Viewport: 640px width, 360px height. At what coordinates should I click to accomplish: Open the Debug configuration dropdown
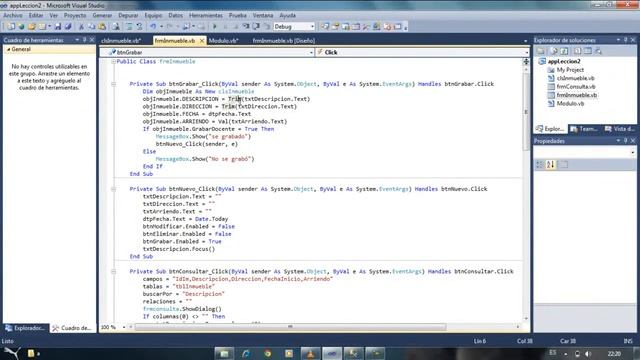point(312,27)
